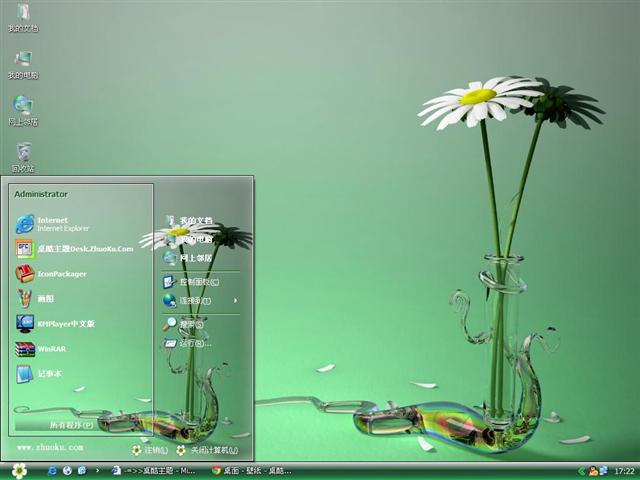640x480 pixels.
Task: Open the 运行(R)... run dialog entry
Action: [188, 343]
